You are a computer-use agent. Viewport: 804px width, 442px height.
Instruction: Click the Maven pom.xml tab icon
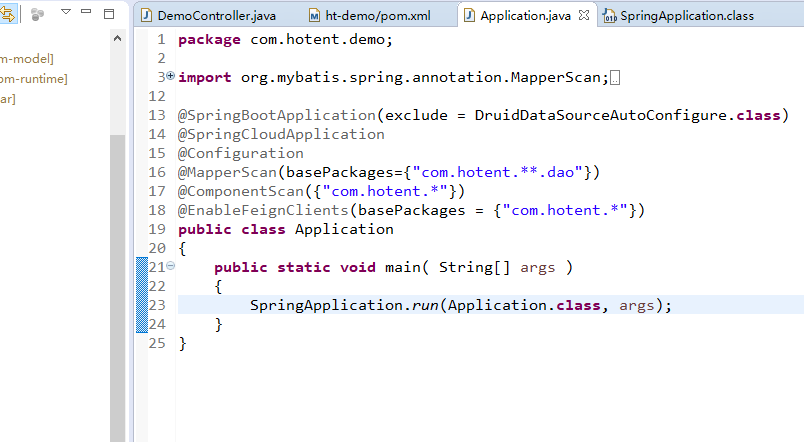pyautogui.click(x=314, y=16)
